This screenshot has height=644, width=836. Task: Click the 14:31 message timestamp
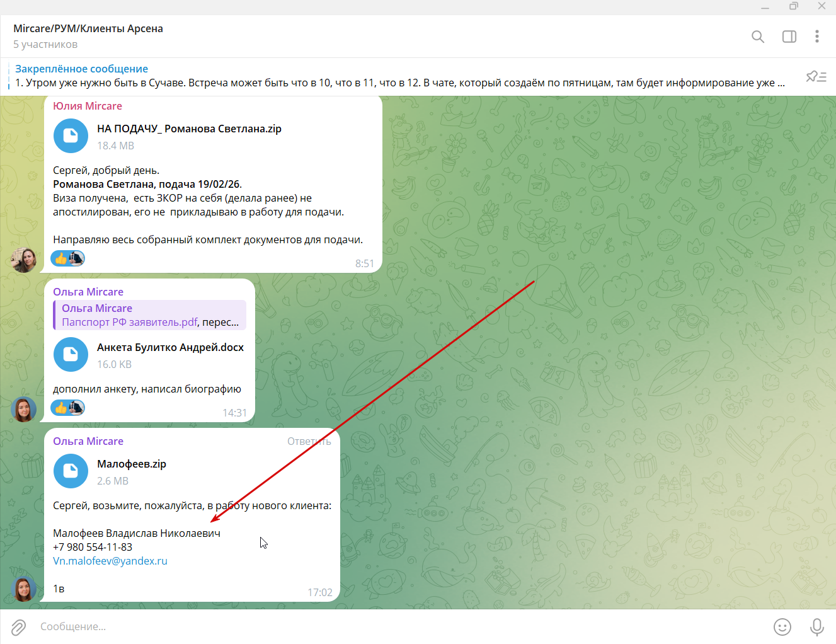(x=234, y=413)
